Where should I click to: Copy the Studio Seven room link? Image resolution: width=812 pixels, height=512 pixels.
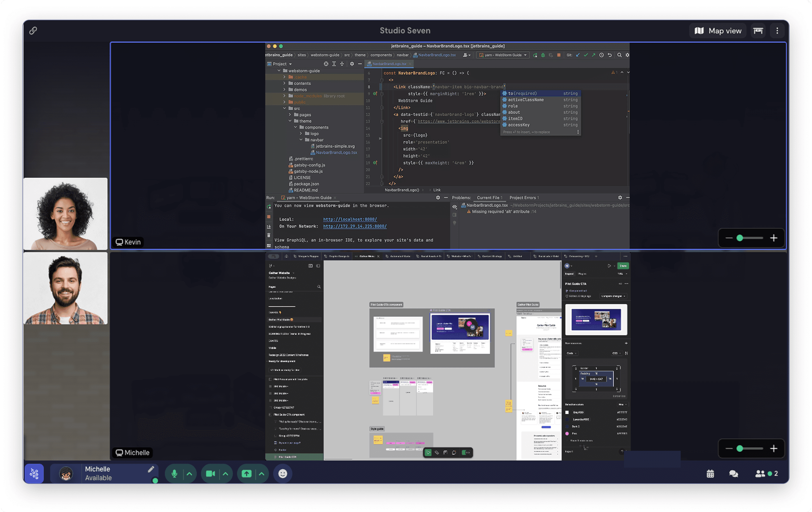[33, 31]
